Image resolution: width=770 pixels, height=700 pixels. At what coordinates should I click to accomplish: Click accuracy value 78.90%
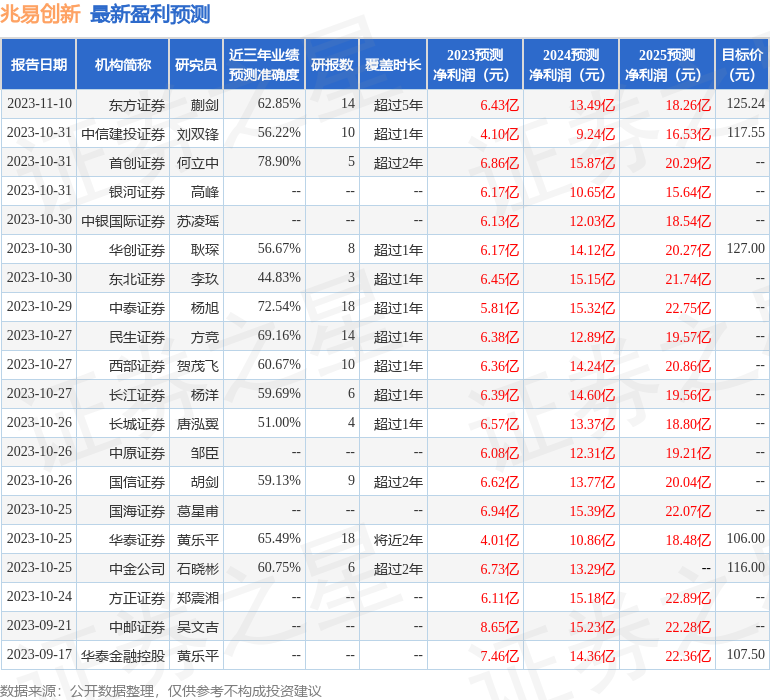(279, 161)
